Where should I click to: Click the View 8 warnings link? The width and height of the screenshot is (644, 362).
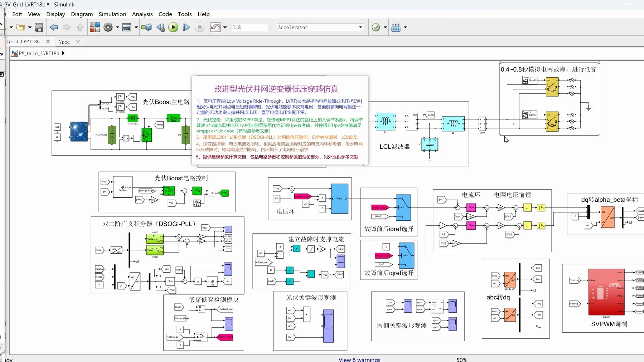[x=359, y=359]
